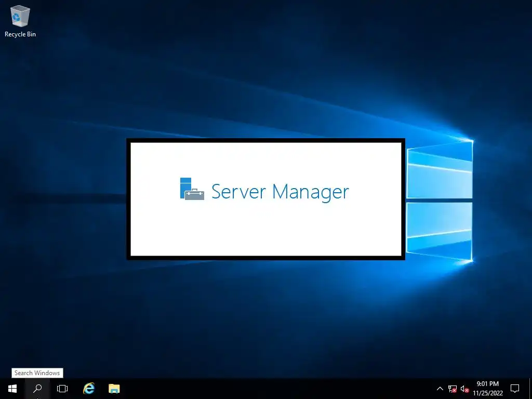
Task: Show hidden system tray icons
Action: [440, 389]
